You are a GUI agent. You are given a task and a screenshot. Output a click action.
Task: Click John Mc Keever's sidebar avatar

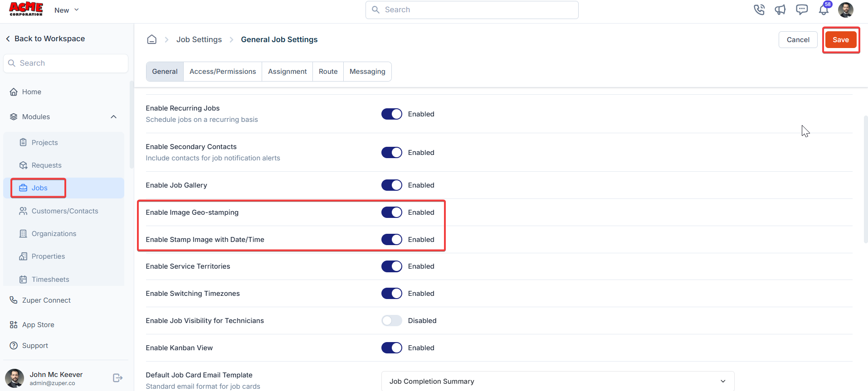pos(15,378)
